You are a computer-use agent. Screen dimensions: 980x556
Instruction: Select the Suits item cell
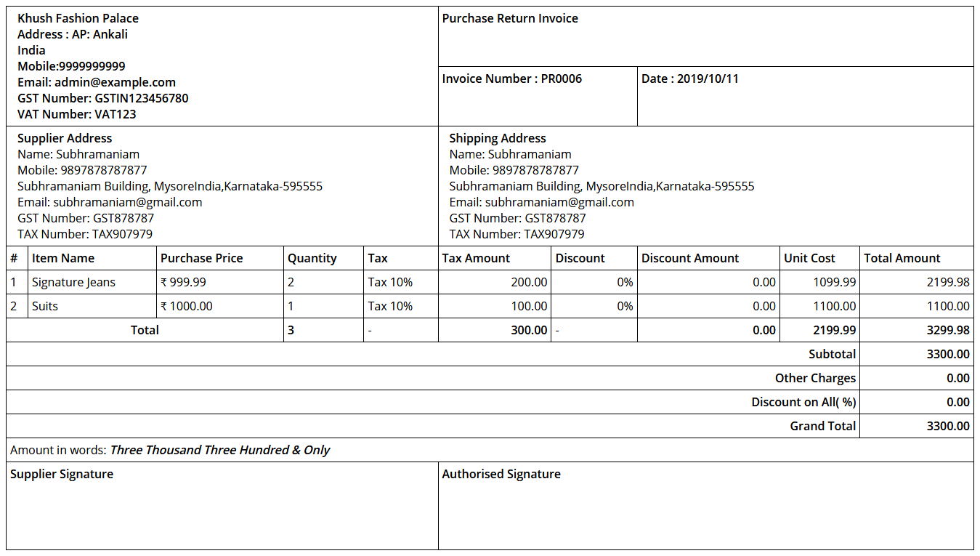coord(45,306)
